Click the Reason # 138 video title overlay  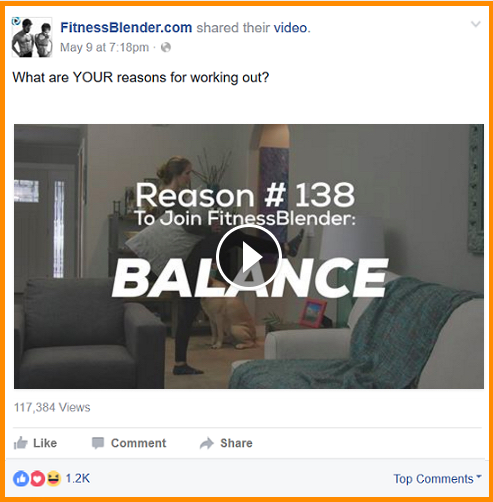245,195
